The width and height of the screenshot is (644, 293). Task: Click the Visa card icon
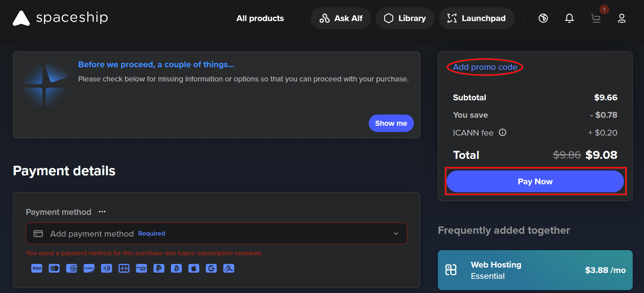(x=37, y=268)
